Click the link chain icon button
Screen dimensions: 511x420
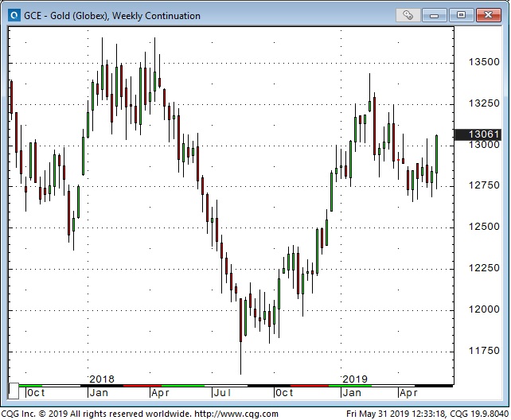coord(408,15)
